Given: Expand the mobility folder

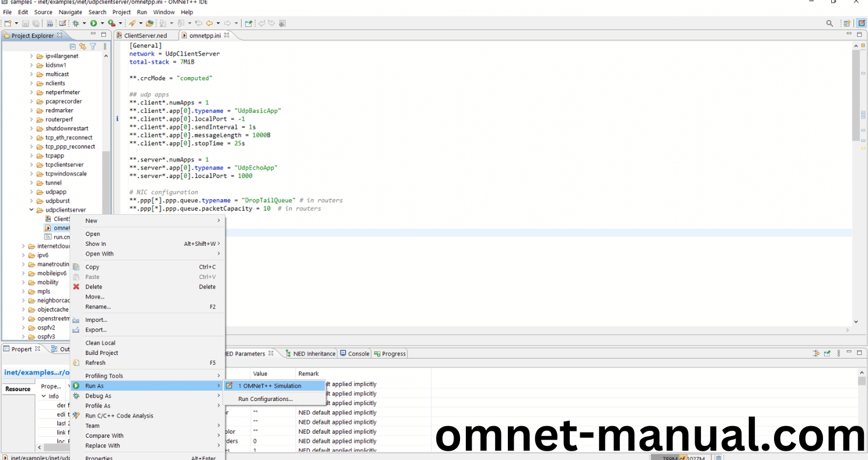Looking at the screenshot, I should [x=23, y=282].
